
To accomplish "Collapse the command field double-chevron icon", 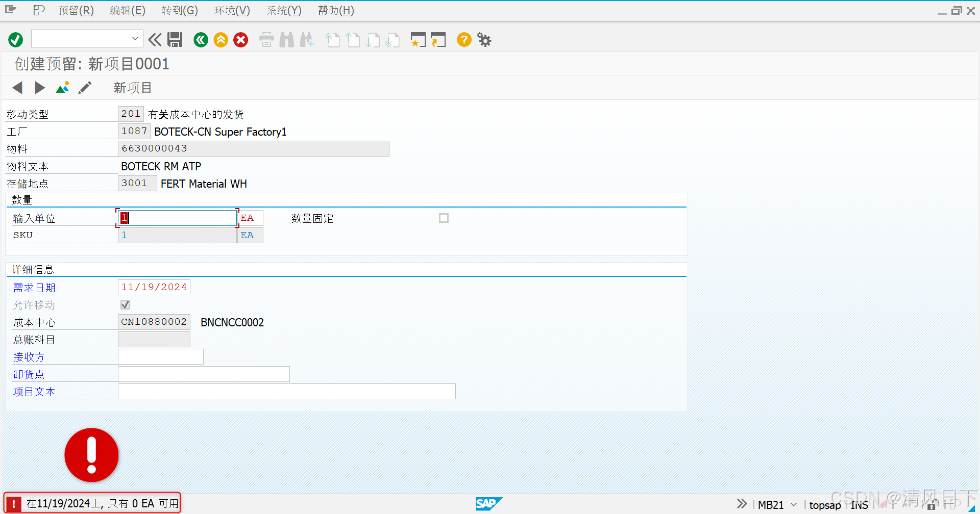I will click(x=155, y=40).
